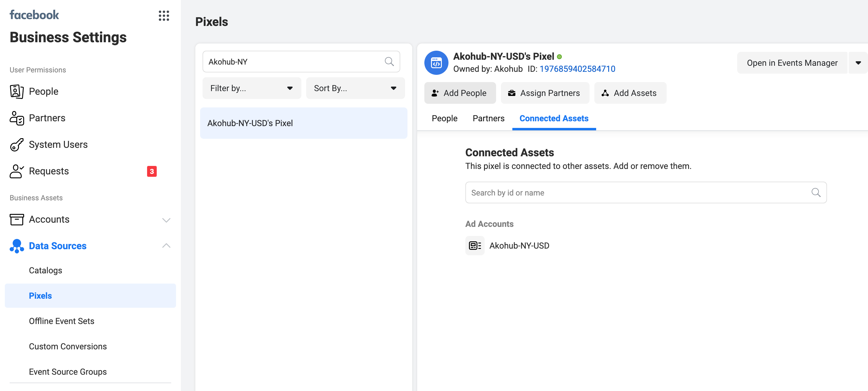The width and height of the screenshot is (868, 391).
Task: Click the Add People button
Action: [x=460, y=93]
